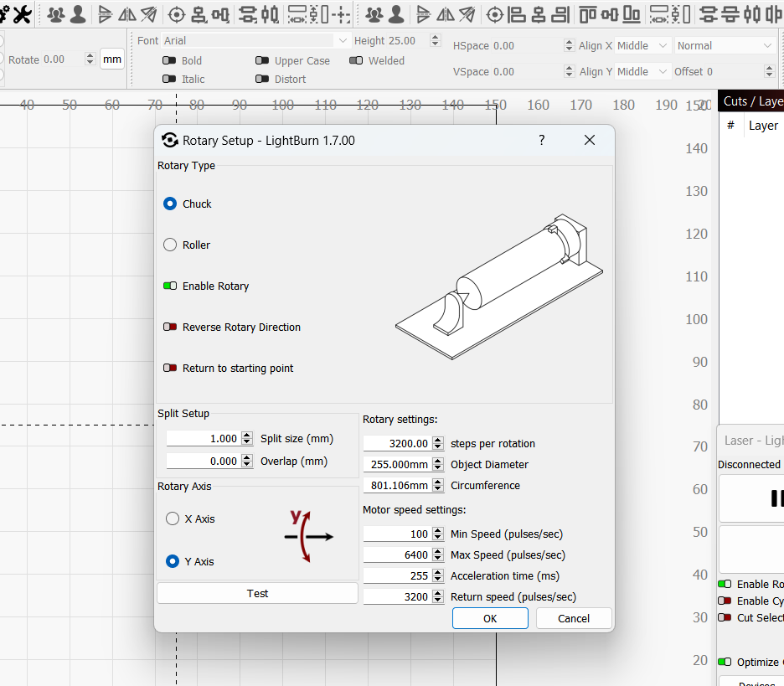Click the Split size value field
This screenshot has width=784, height=686.
click(204, 439)
